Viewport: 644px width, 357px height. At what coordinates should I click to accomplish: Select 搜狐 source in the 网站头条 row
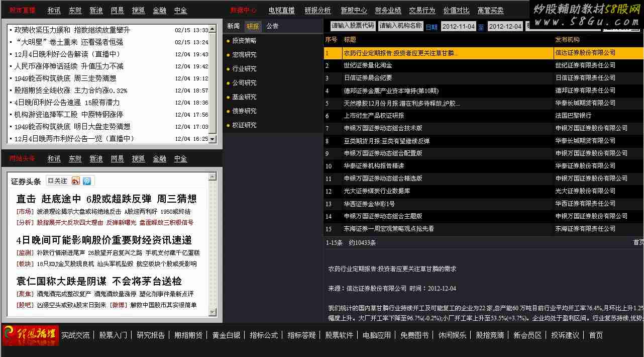tap(138, 159)
